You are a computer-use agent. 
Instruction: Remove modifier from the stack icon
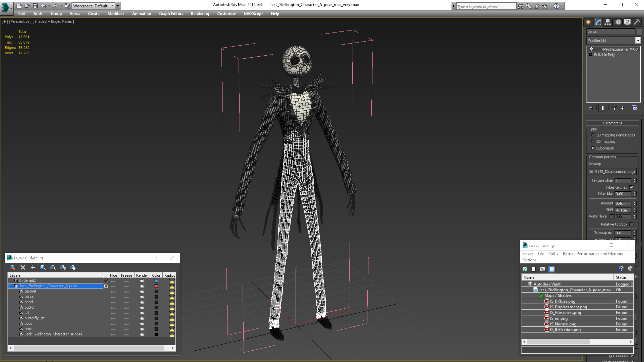point(623,108)
